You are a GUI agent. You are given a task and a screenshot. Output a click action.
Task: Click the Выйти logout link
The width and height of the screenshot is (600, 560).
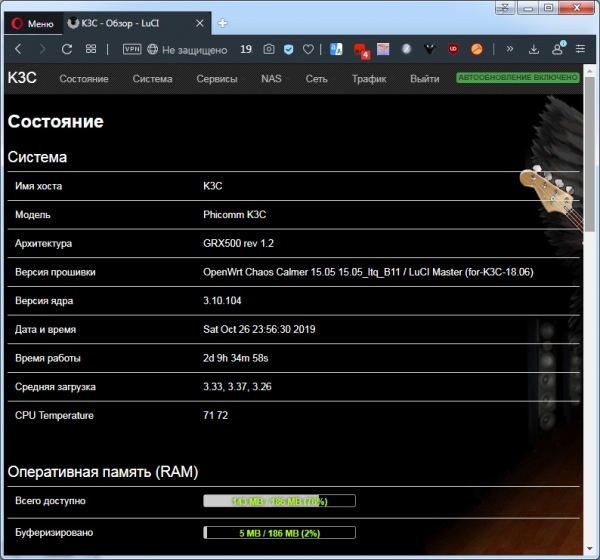pos(424,78)
